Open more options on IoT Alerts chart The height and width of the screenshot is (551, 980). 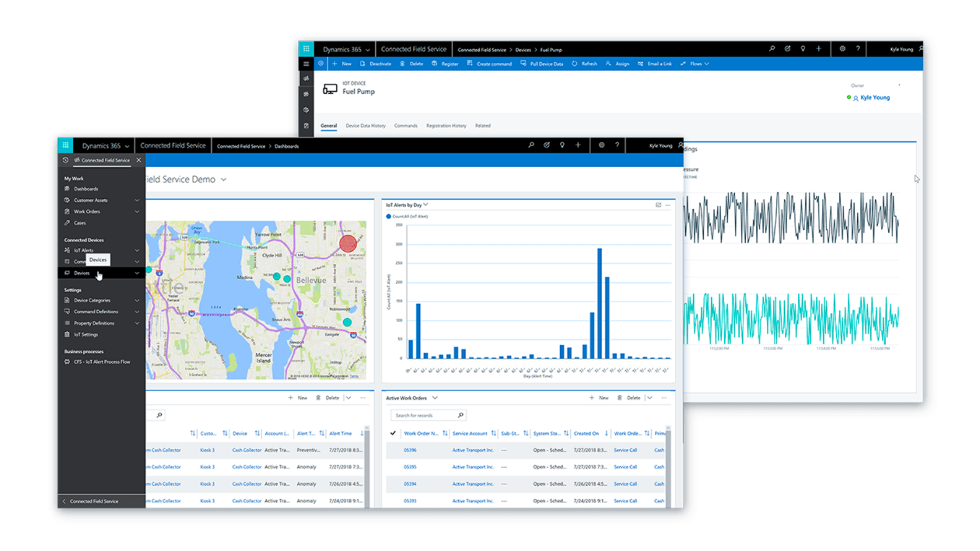[668, 205]
